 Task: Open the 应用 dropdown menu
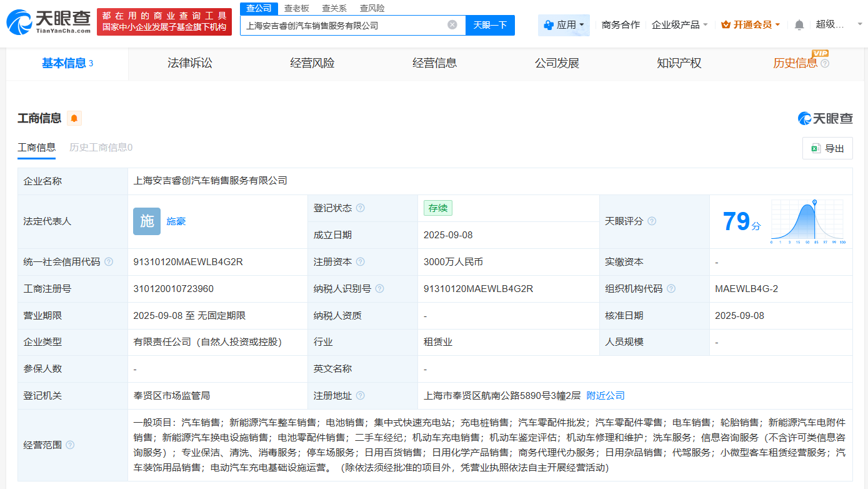coord(564,25)
